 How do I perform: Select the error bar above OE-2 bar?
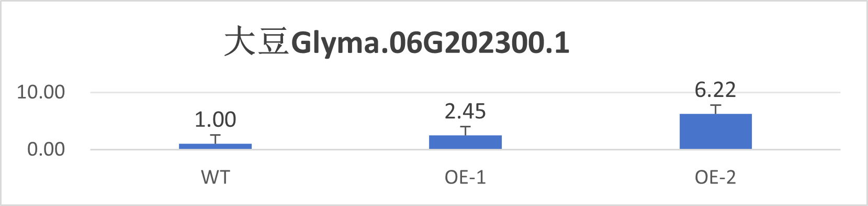point(715,109)
